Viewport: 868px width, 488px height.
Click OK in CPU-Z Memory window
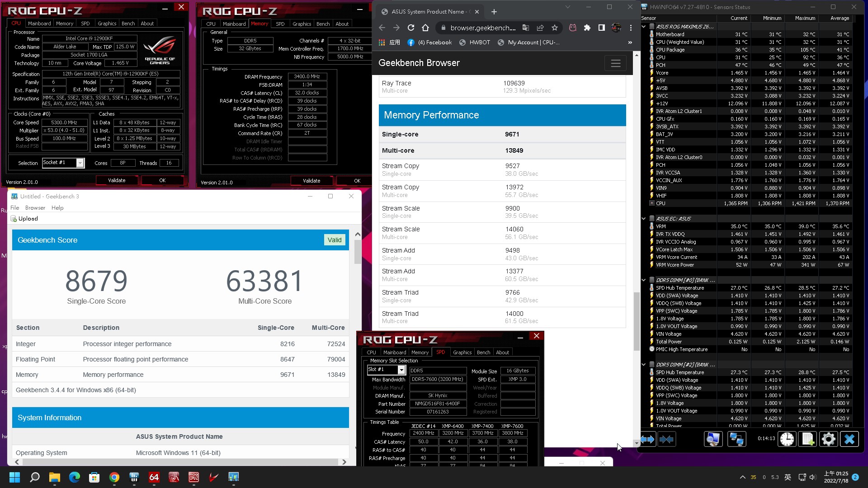357,181
